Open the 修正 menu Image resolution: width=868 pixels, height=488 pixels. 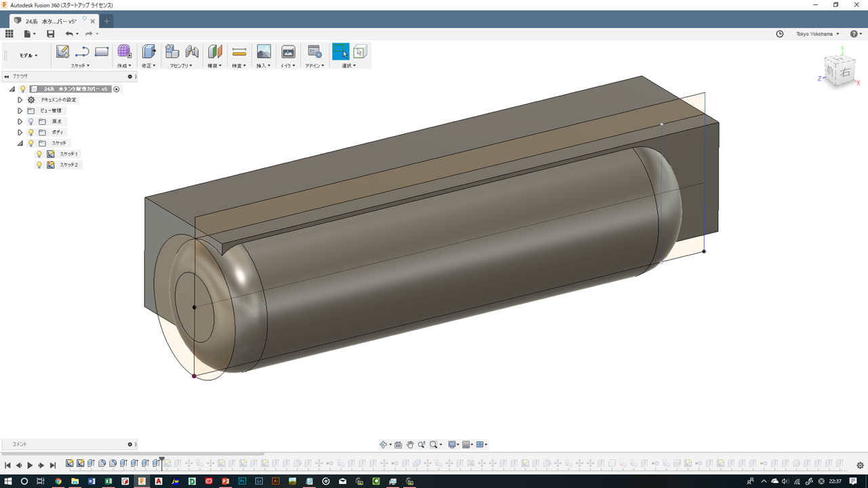149,66
